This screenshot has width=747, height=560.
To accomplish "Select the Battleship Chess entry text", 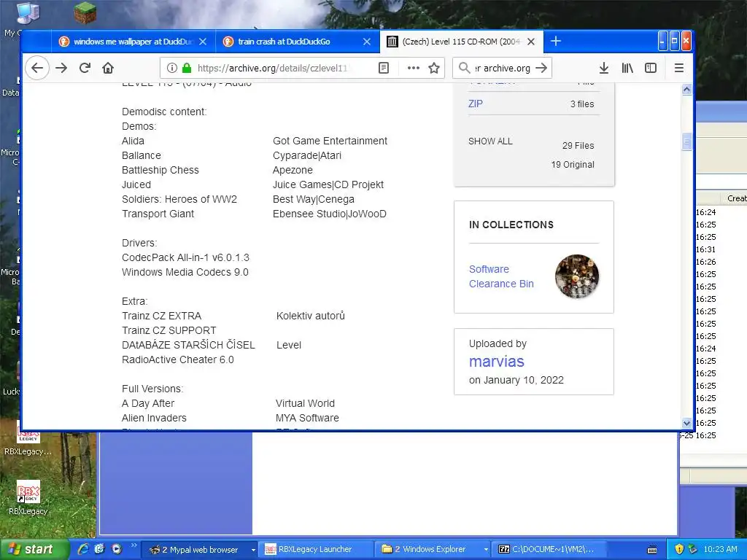I will pos(160,170).
